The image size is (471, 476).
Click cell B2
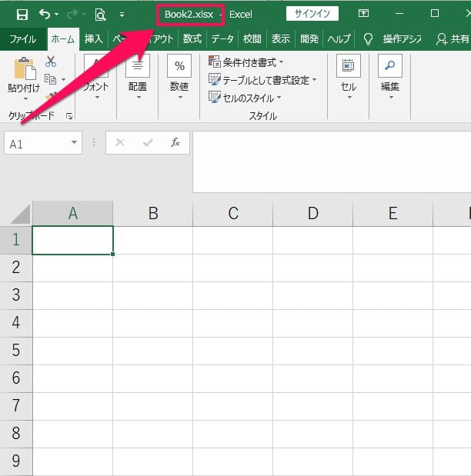tap(153, 268)
